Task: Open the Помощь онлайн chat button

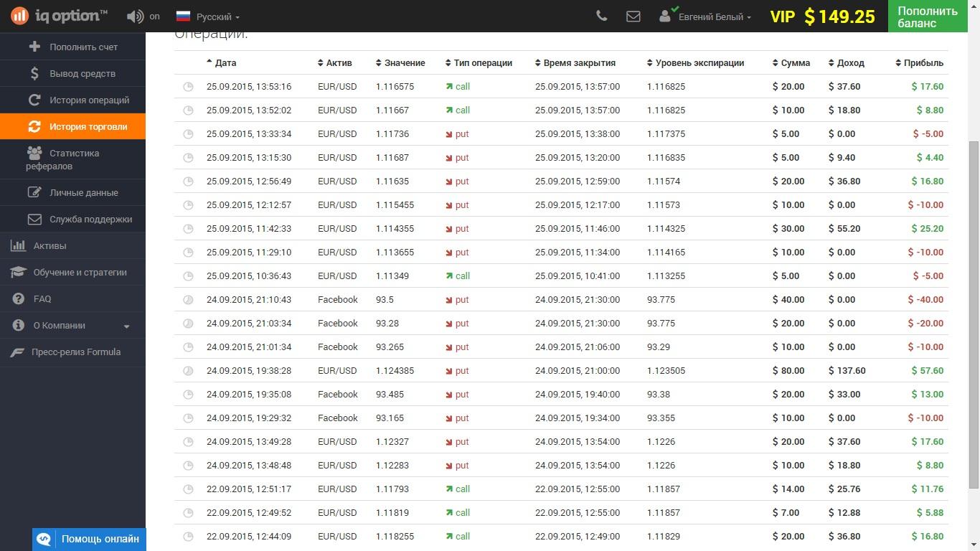Action: [x=90, y=539]
